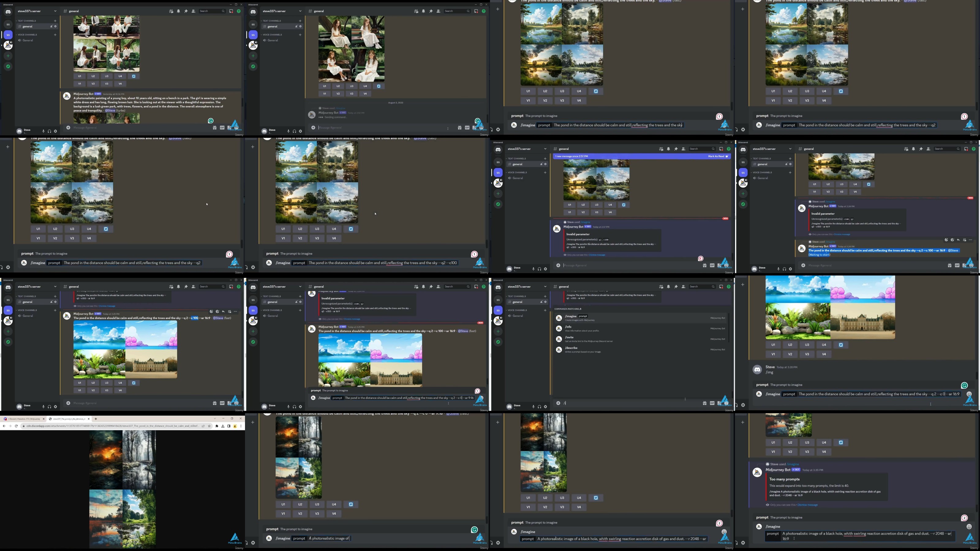Choose the /invite command from the list
Image resolution: width=980 pixels, height=551 pixels.
coord(641,339)
